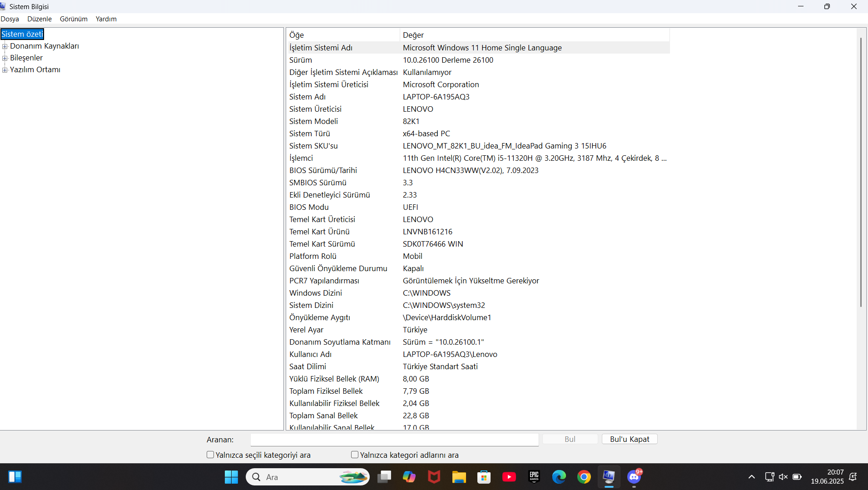Open Task View from the taskbar

[x=384, y=477]
